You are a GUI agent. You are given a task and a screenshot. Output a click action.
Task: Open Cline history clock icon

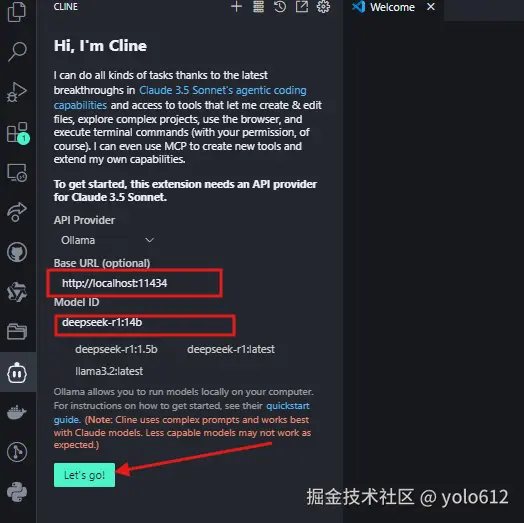[280, 6]
